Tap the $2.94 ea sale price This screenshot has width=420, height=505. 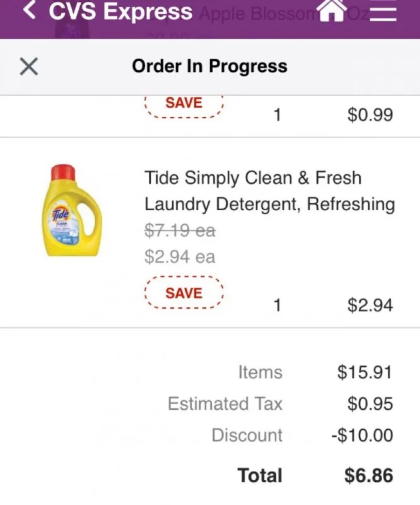[x=180, y=256]
